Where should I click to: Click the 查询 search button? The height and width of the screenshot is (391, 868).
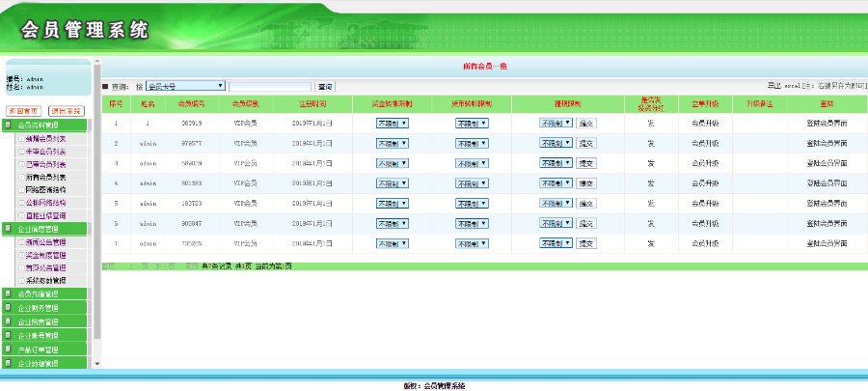(x=325, y=86)
